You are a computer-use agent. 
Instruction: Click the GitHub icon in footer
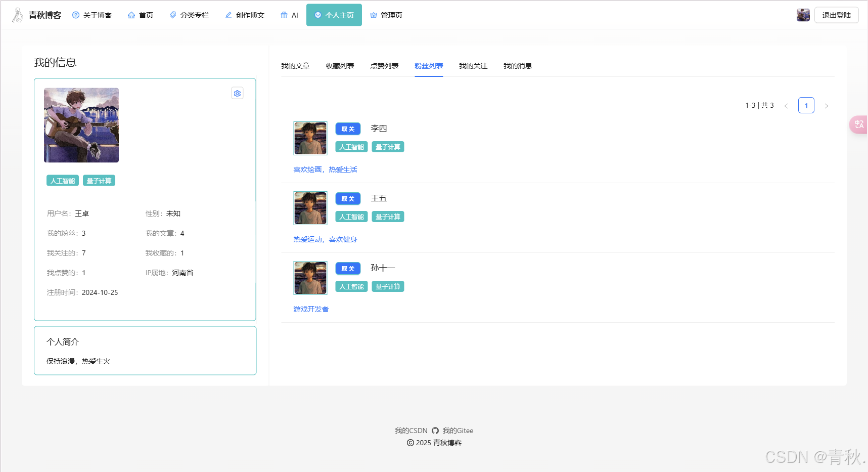(x=435, y=431)
